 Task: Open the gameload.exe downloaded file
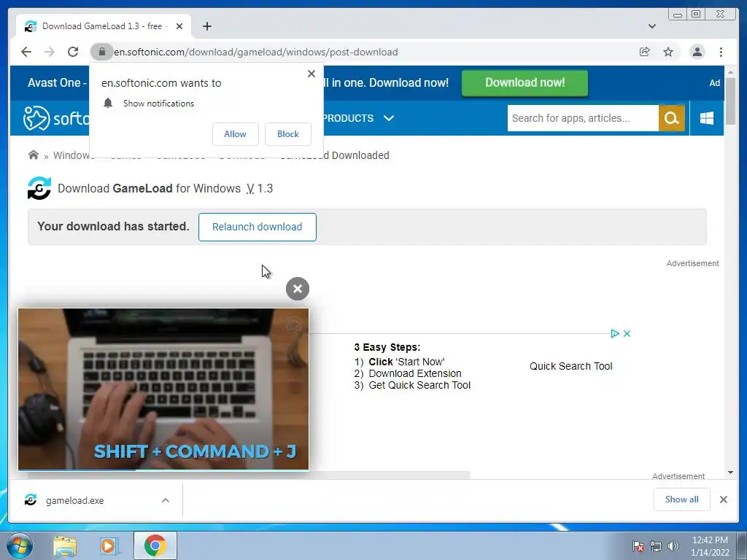[75, 500]
